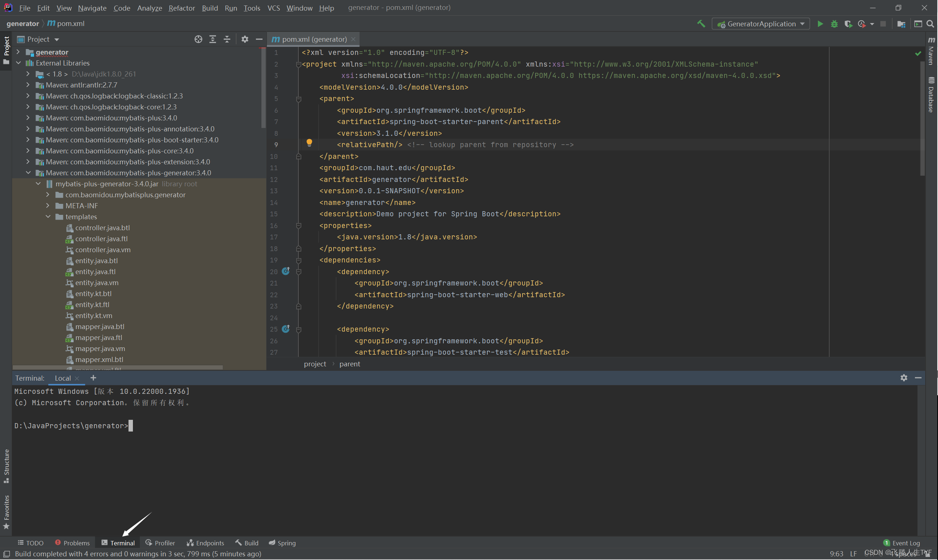The image size is (938, 560).
Task: Open a new terminal session with the plus button
Action: pyautogui.click(x=93, y=378)
